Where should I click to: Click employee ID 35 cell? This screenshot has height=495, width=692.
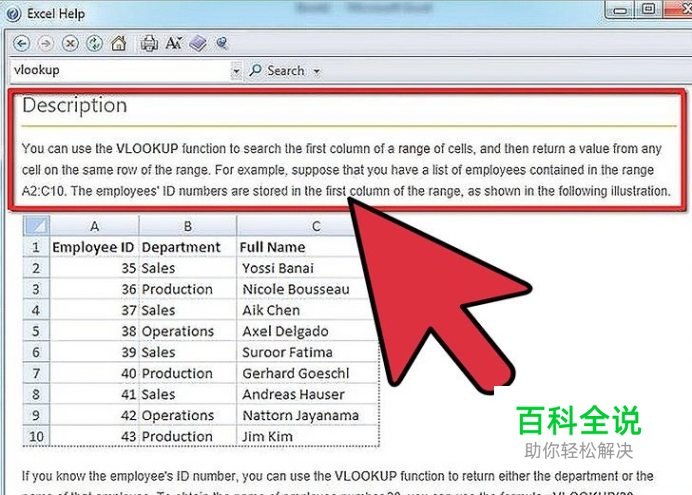(x=94, y=268)
